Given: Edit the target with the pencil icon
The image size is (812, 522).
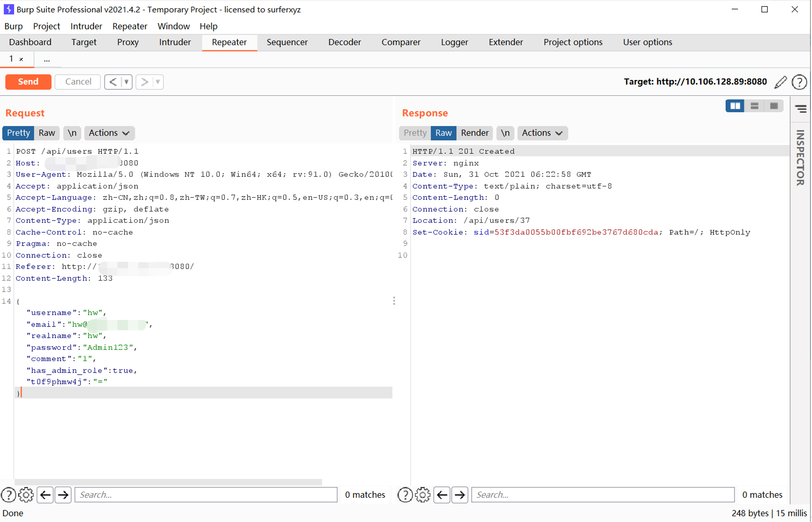Looking at the screenshot, I should (x=780, y=82).
